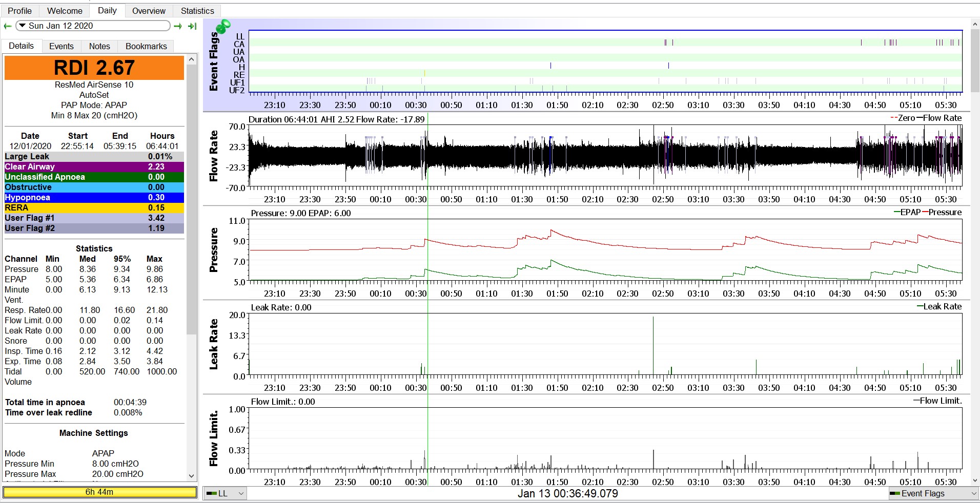980x503 pixels.
Task: Click EPAP legend in Pressure graph
Action: click(907, 212)
